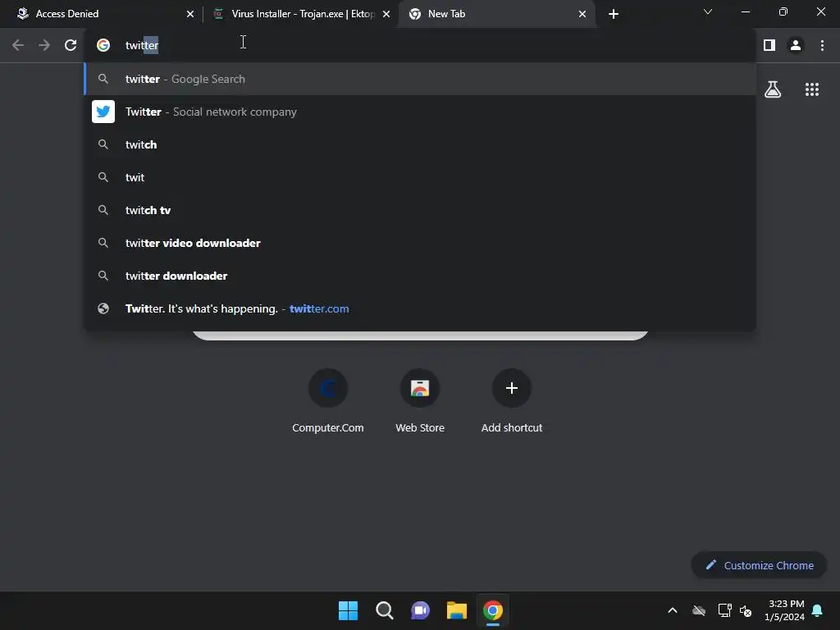Open File Explorer from the taskbar
This screenshot has width=840, height=630.
(x=456, y=610)
